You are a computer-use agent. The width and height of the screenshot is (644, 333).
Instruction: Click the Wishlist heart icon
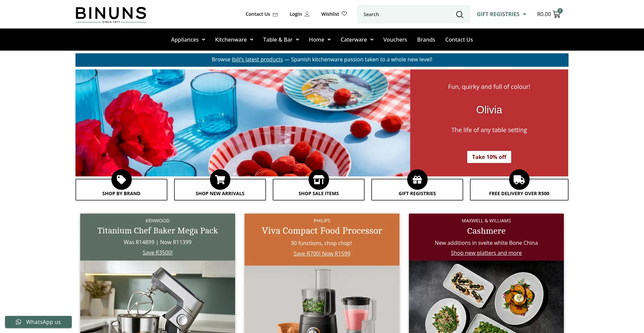tap(344, 14)
